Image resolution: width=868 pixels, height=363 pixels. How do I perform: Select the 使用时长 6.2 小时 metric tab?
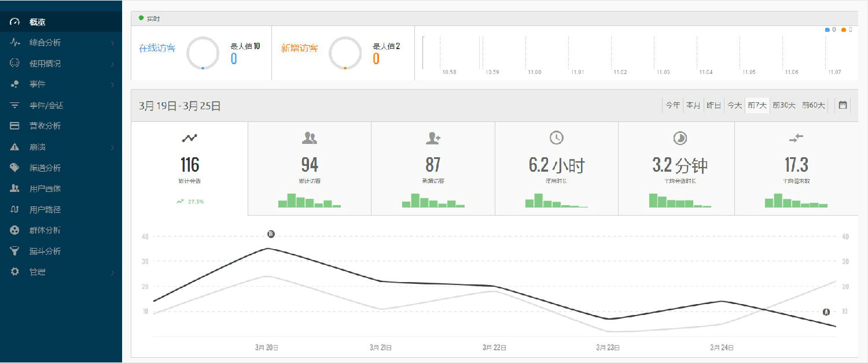(x=556, y=168)
